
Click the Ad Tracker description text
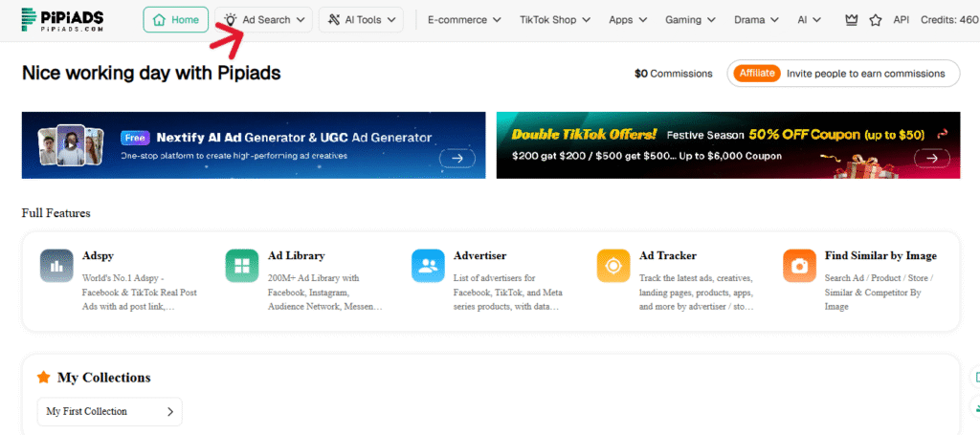[x=697, y=293]
